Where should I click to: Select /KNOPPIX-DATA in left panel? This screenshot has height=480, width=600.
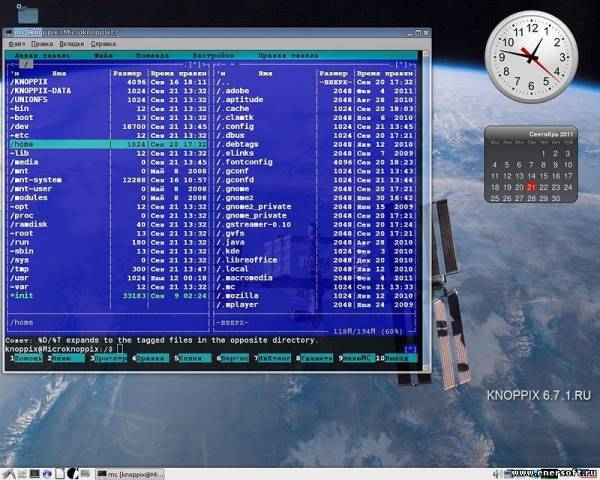point(108,91)
